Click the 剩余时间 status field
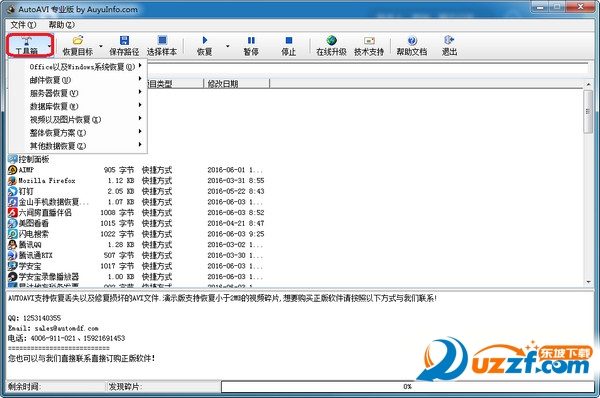 (x=55, y=387)
